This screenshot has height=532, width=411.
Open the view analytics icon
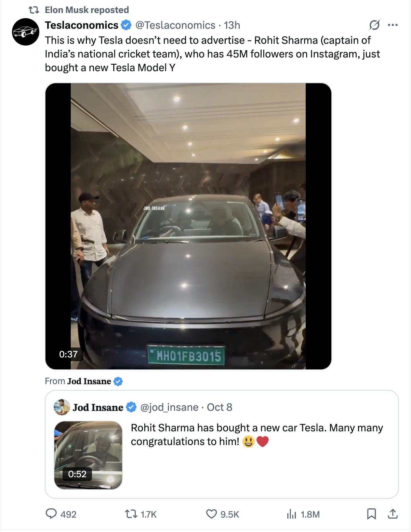[x=292, y=514]
